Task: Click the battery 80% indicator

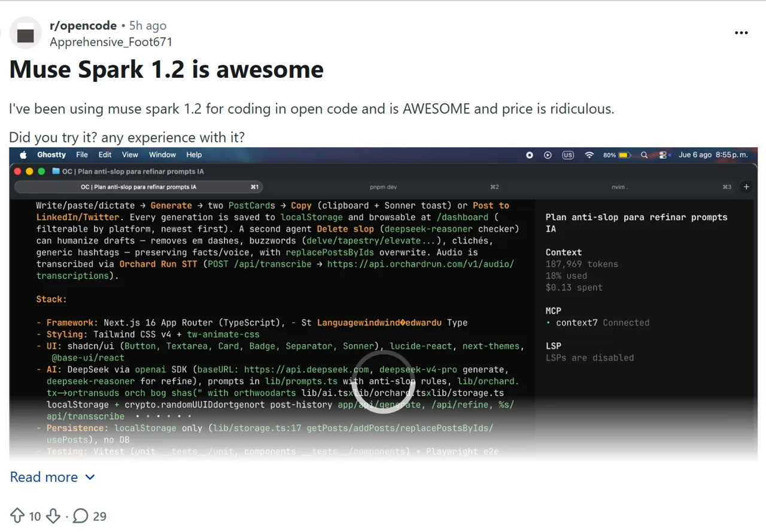Action: tap(617, 154)
